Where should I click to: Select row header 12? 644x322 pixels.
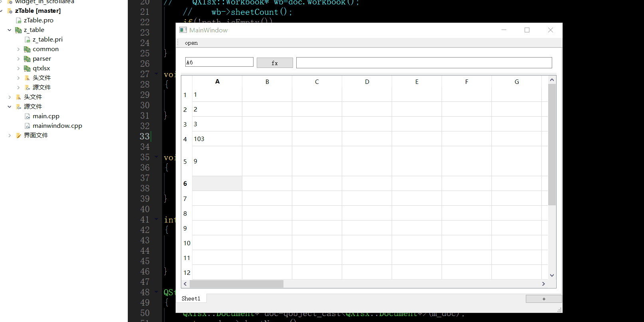pos(186,272)
